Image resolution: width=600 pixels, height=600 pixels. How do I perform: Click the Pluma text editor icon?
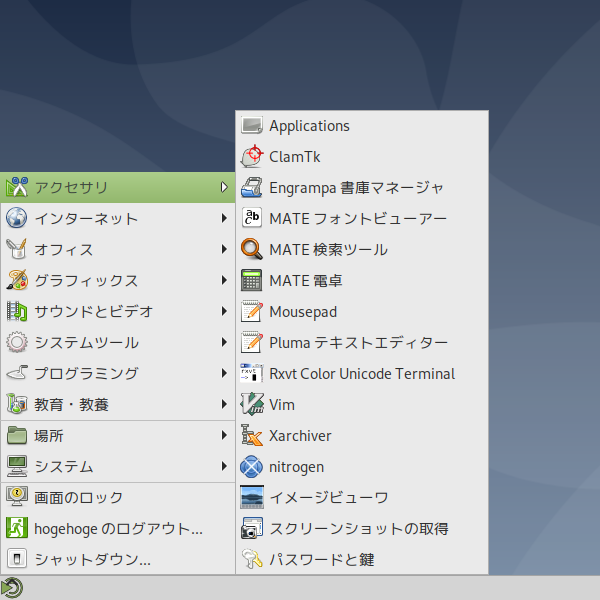pos(251,342)
